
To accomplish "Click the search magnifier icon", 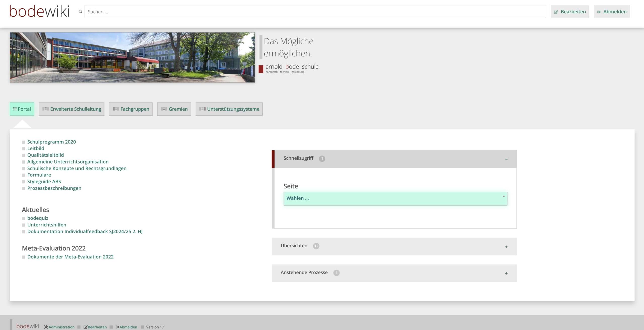I will pos(80,12).
